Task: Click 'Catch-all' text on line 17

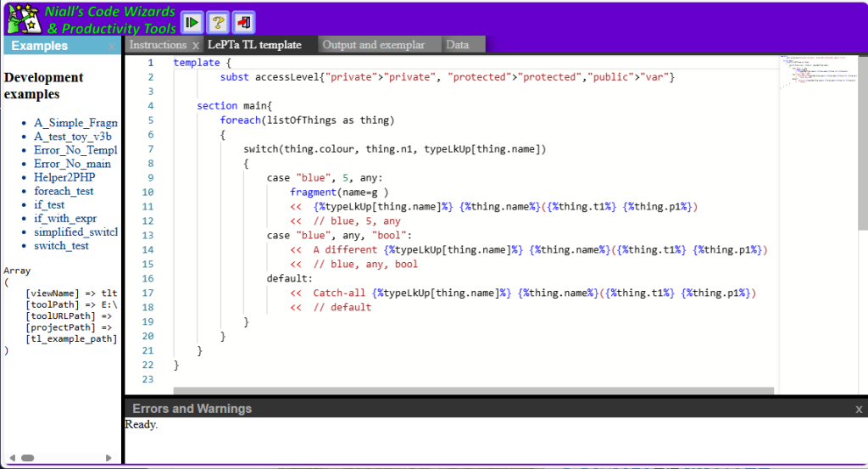Action: click(339, 293)
